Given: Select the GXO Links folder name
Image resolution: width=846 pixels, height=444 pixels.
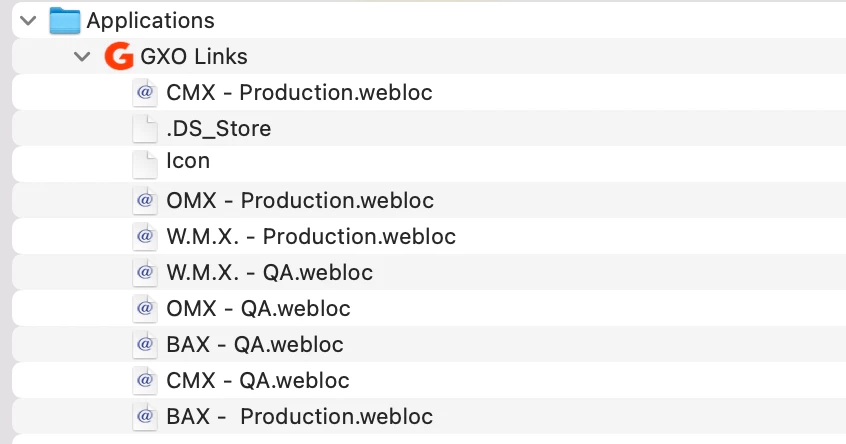Looking at the screenshot, I should tap(194, 57).
